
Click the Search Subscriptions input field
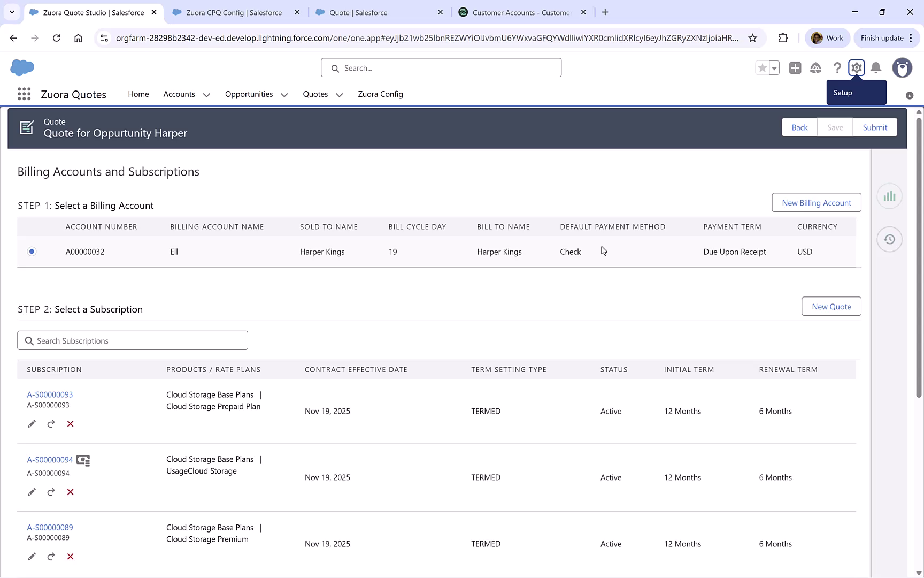tap(133, 340)
